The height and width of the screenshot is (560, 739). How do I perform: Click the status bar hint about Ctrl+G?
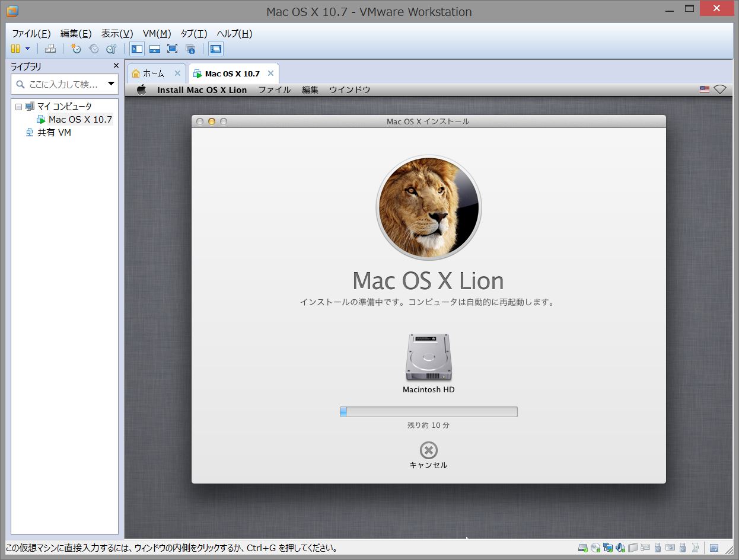coord(172,548)
